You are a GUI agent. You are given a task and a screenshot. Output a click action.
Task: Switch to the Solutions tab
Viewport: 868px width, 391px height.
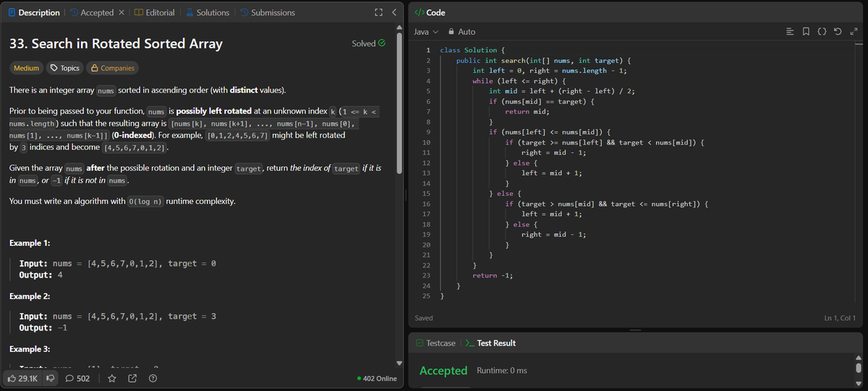coord(207,12)
